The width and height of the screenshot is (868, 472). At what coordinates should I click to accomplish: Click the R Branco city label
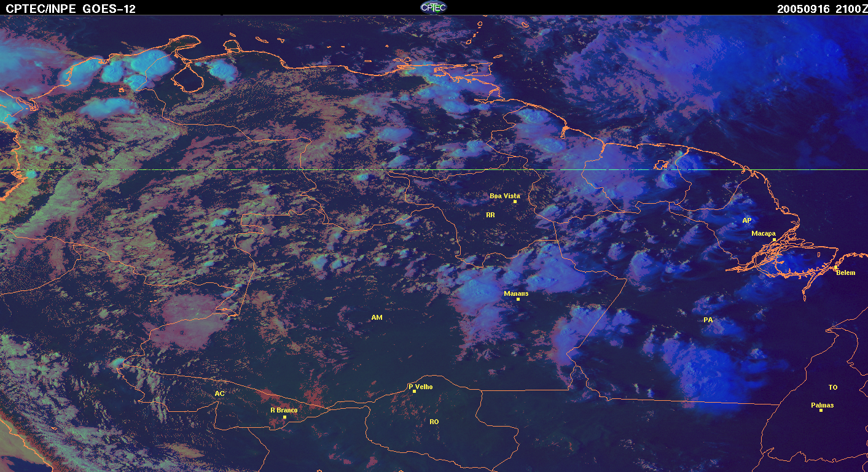[284, 410]
